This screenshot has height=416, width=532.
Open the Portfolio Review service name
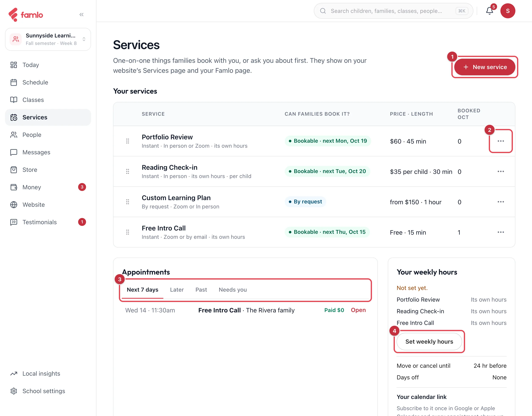coord(167,137)
